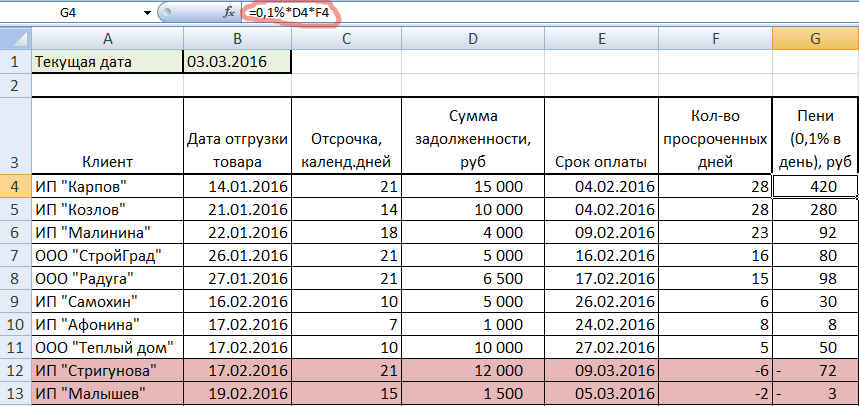Click overdue days value -6
The image size is (859, 406).
715,370
